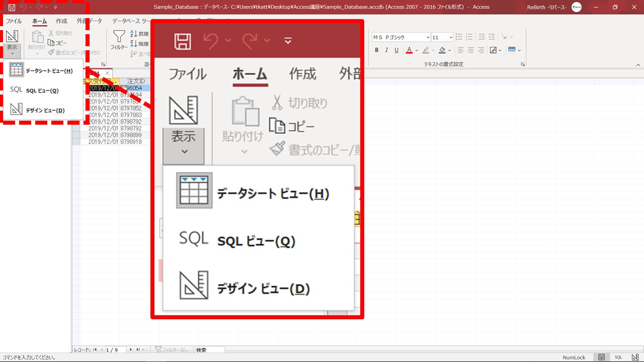Sort descending with the 降順 button

[x=139, y=44]
